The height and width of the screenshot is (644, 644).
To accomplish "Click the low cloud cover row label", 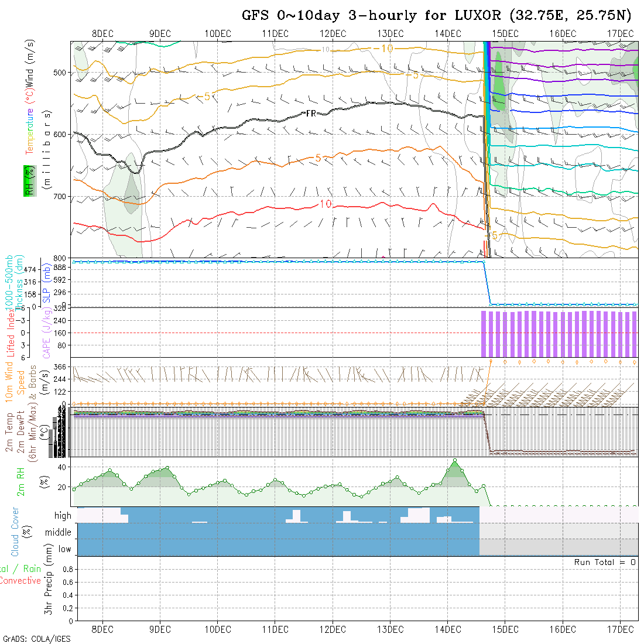I will point(64,549).
